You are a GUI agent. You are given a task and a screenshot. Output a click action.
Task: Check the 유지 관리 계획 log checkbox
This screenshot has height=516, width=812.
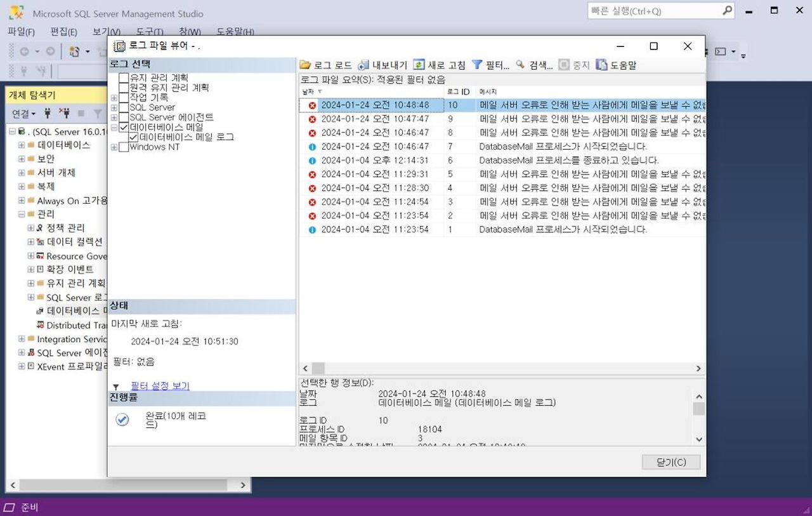point(124,78)
